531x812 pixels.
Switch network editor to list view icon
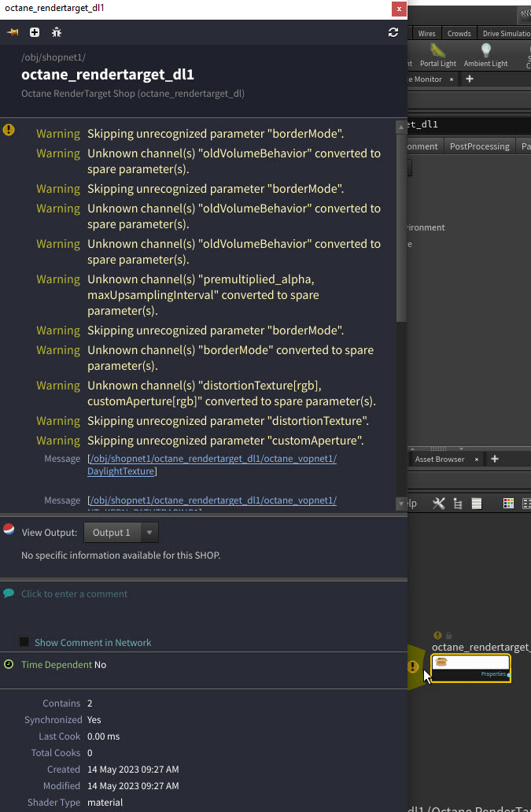pyautogui.click(x=477, y=504)
